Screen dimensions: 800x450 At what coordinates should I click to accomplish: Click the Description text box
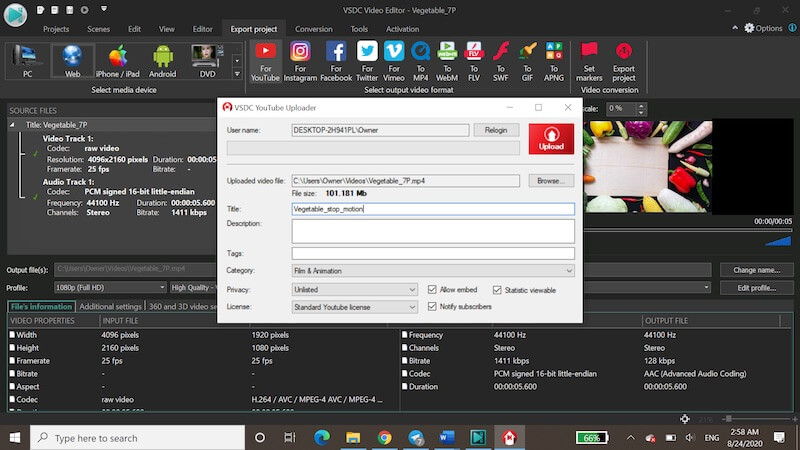[433, 231]
